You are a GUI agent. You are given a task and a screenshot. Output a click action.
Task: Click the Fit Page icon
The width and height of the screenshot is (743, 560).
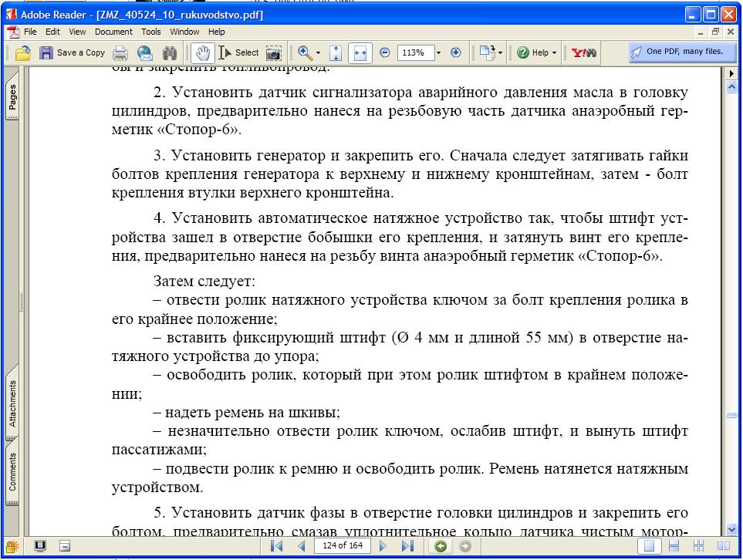tap(336, 52)
